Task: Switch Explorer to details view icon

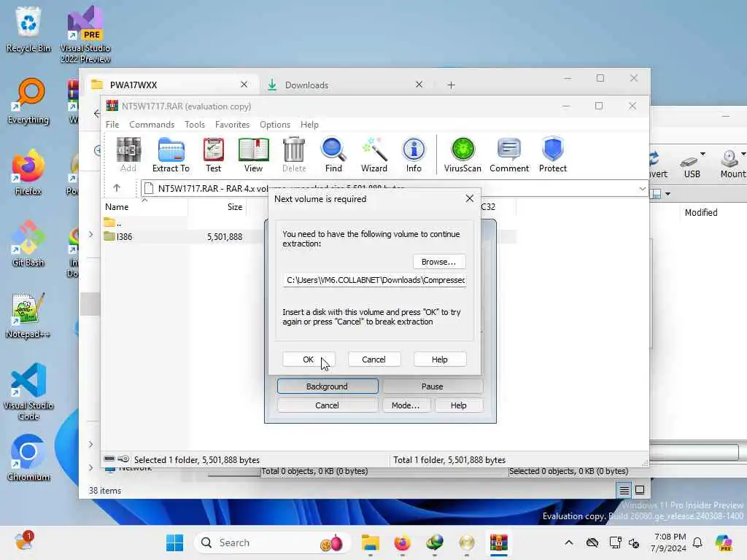Action: click(624, 490)
